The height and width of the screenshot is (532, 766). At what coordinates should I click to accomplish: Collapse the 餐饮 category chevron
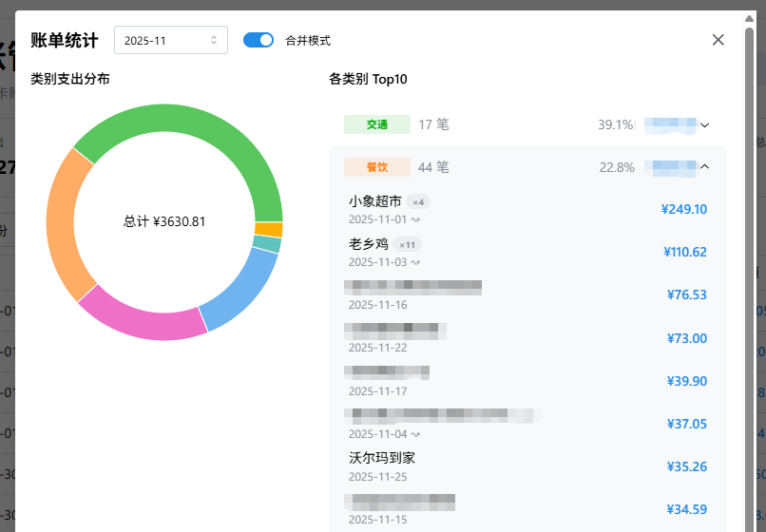704,167
